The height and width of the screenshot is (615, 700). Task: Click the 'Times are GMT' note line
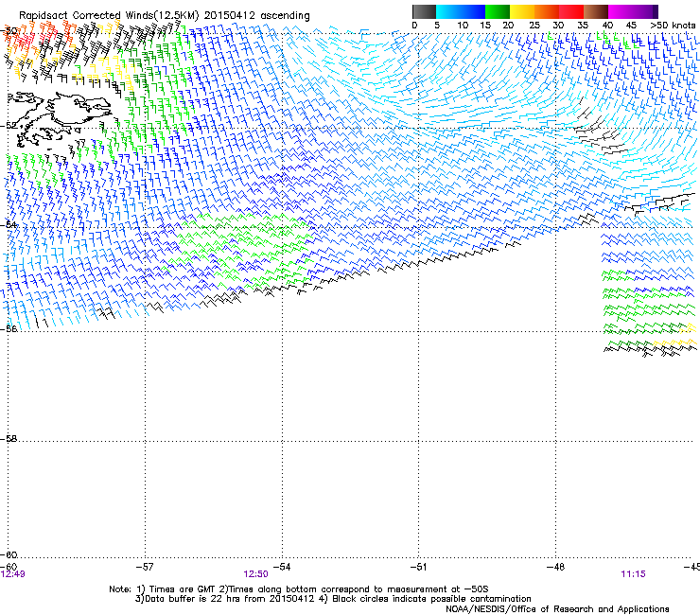click(298, 589)
